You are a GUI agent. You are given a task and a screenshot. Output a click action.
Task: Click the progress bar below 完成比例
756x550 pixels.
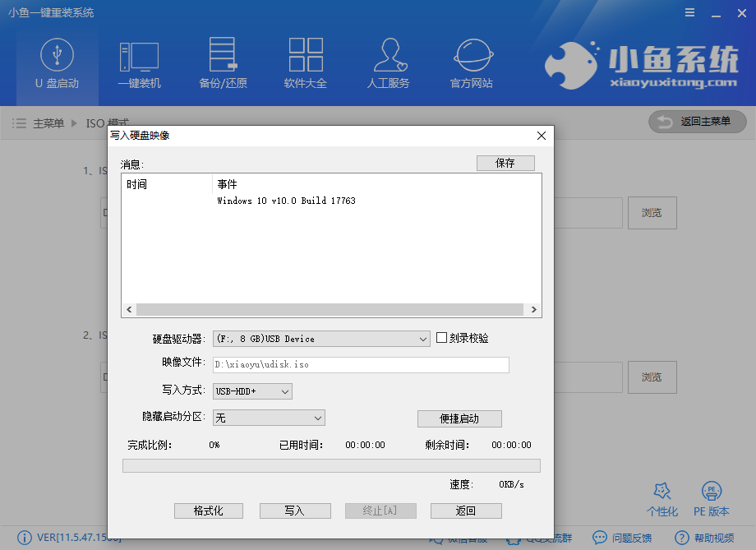click(331, 465)
